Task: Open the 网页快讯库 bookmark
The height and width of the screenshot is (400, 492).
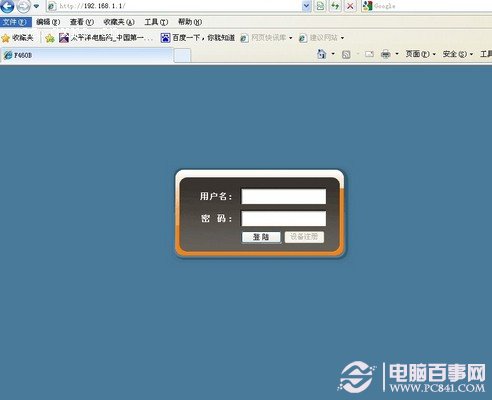Action: pos(263,38)
